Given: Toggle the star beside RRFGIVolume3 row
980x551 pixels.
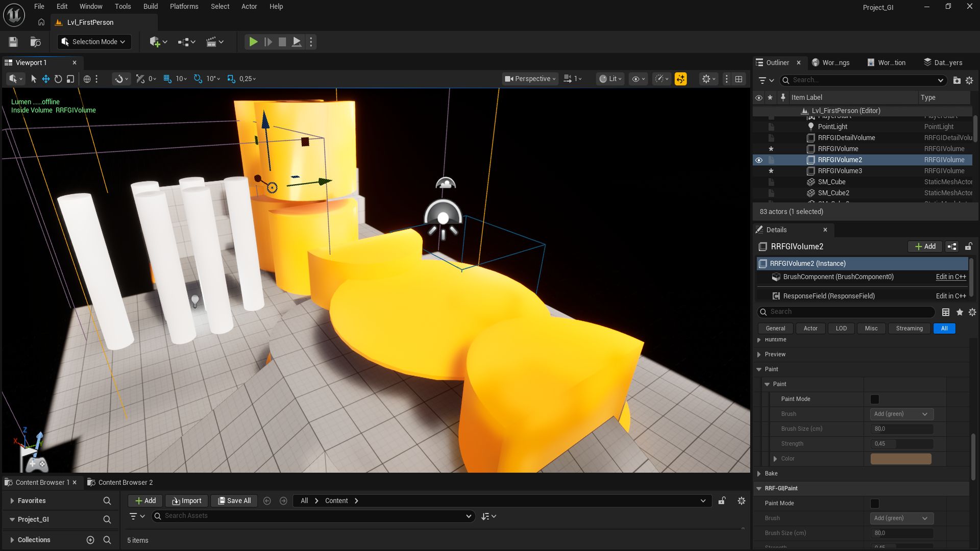Looking at the screenshot, I should click(x=771, y=171).
